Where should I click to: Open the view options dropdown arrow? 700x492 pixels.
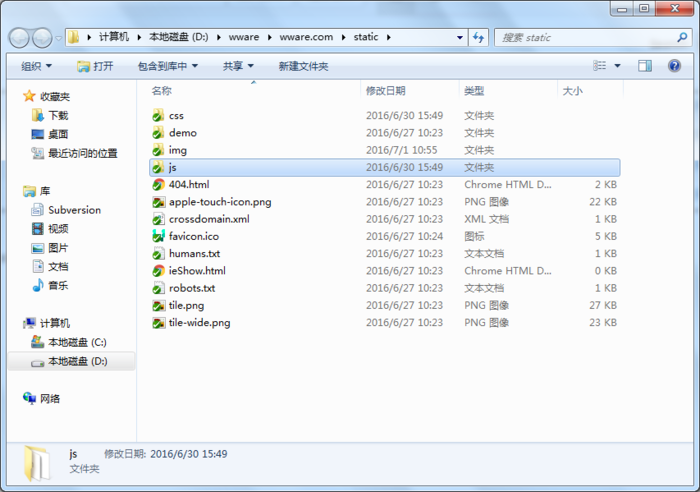point(617,66)
